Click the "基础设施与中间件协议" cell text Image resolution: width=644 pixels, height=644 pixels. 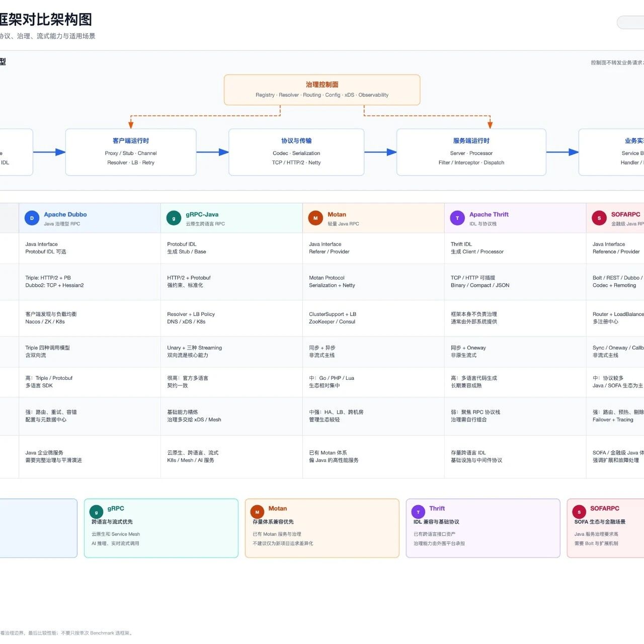coord(476,460)
